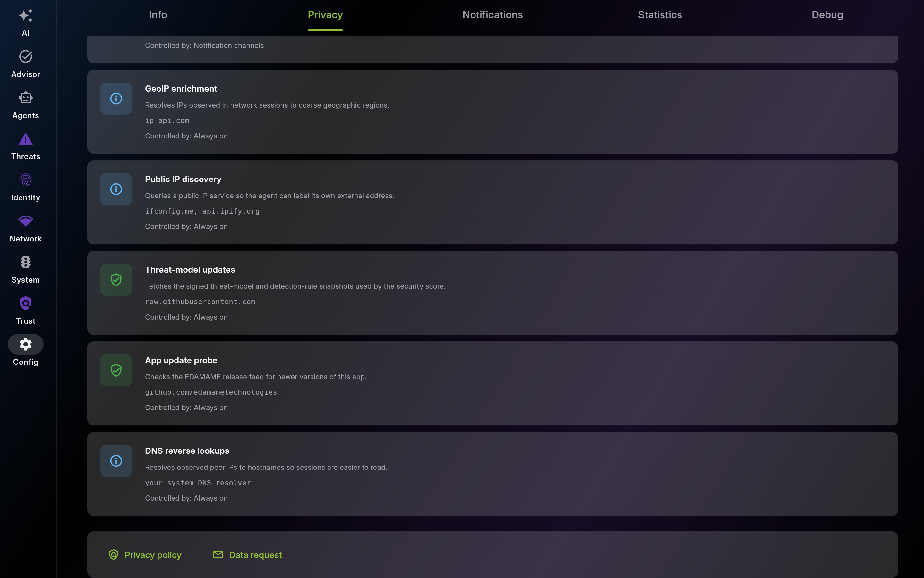Click the Privacy policy shield icon

tap(113, 555)
